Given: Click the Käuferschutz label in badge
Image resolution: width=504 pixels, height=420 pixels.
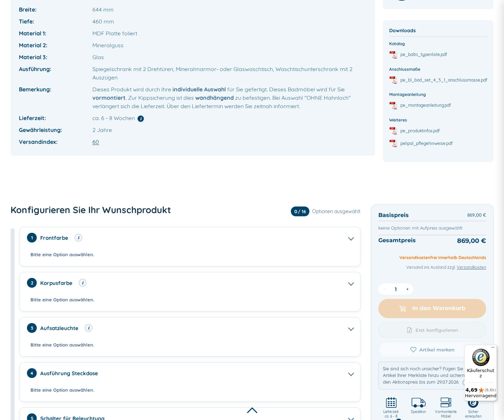Looking at the screenshot, I should (x=481, y=373).
